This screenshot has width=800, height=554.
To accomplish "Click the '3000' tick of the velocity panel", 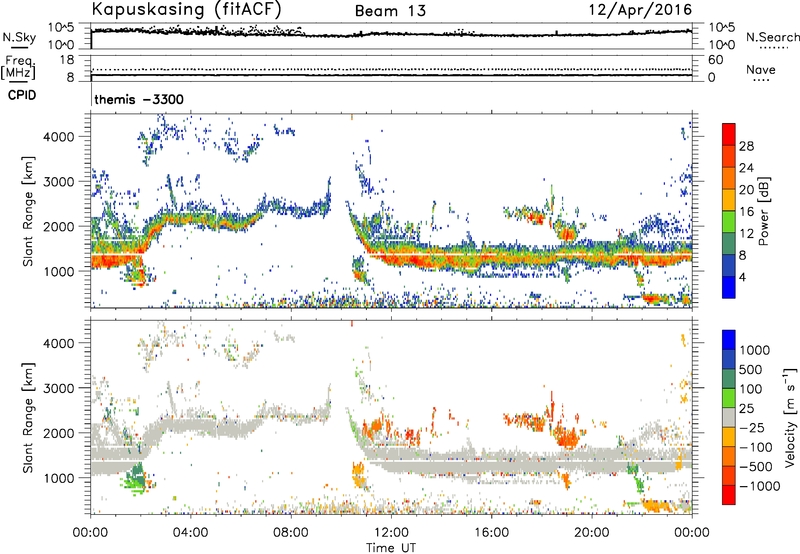I will pyautogui.click(x=58, y=388).
